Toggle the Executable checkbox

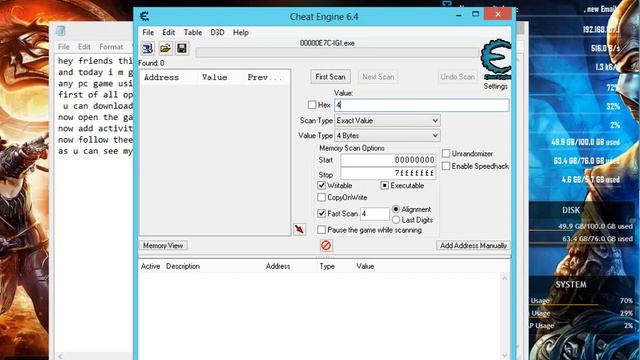pyautogui.click(x=384, y=185)
